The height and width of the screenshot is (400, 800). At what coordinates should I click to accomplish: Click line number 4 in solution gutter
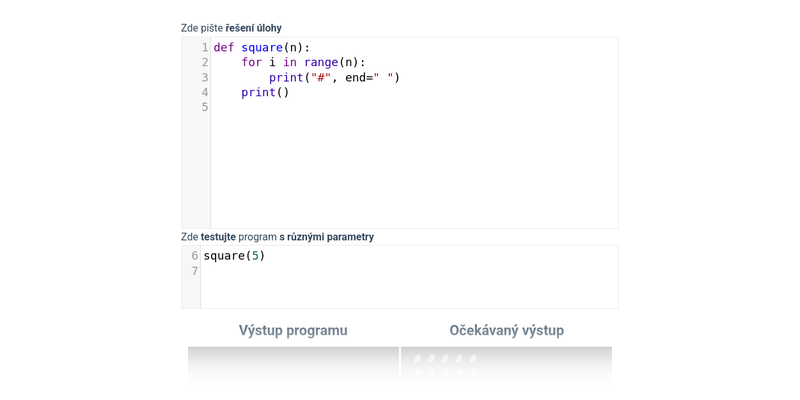coord(204,93)
